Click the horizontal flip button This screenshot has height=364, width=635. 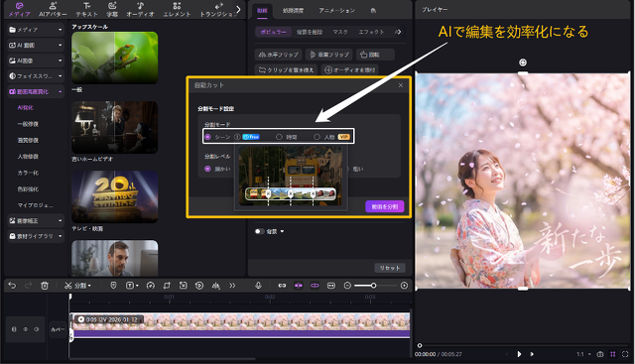[279, 55]
